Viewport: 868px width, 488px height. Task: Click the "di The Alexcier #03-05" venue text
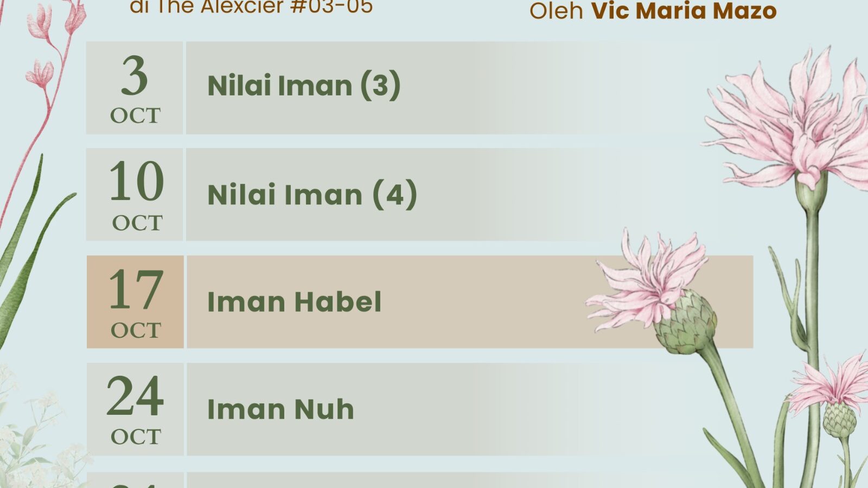point(251,8)
